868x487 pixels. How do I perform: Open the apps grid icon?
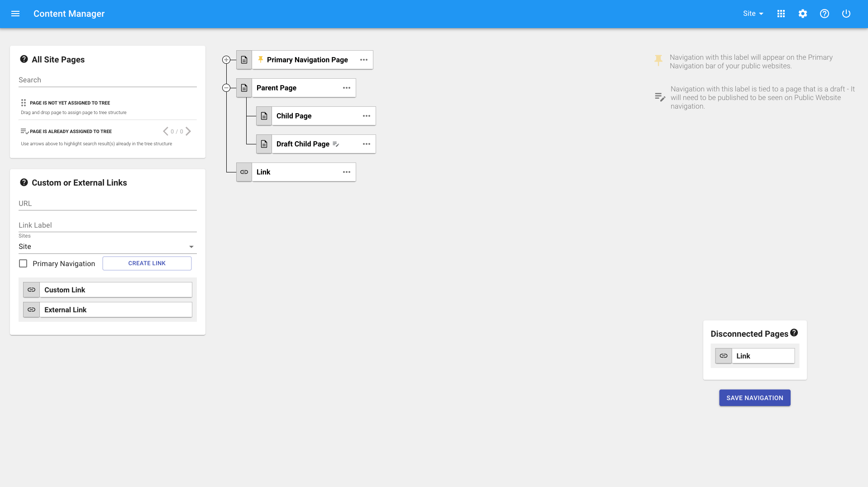pos(781,14)
